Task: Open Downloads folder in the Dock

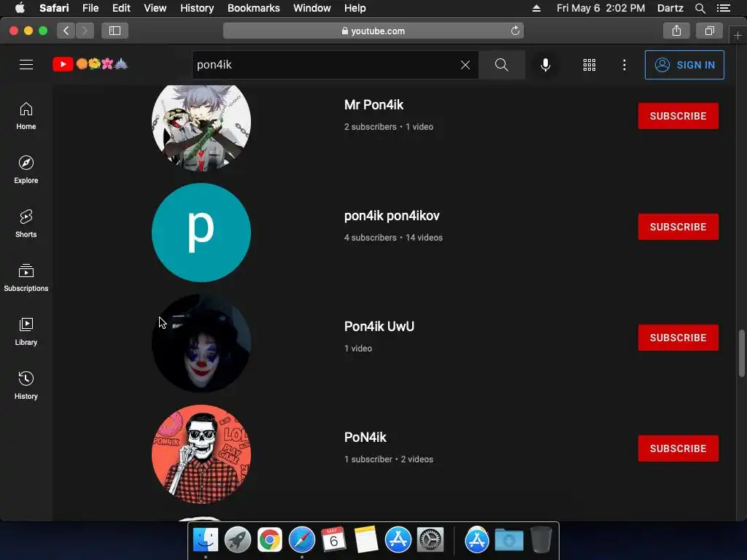Action: pos(508,540)
